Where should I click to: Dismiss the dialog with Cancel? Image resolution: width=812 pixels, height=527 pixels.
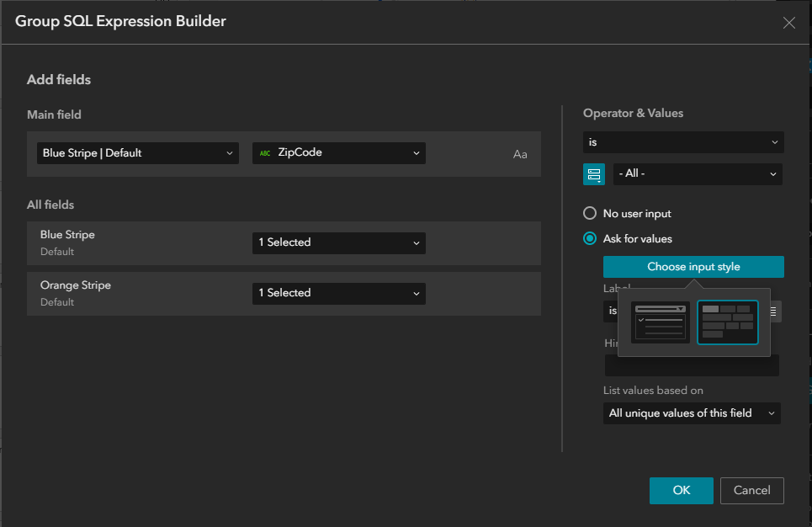coord(751,491)
